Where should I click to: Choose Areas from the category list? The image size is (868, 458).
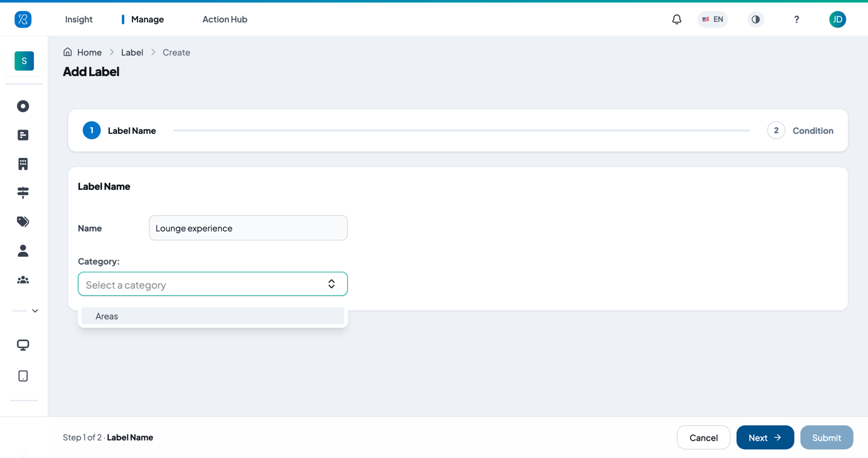coord(213,316)
